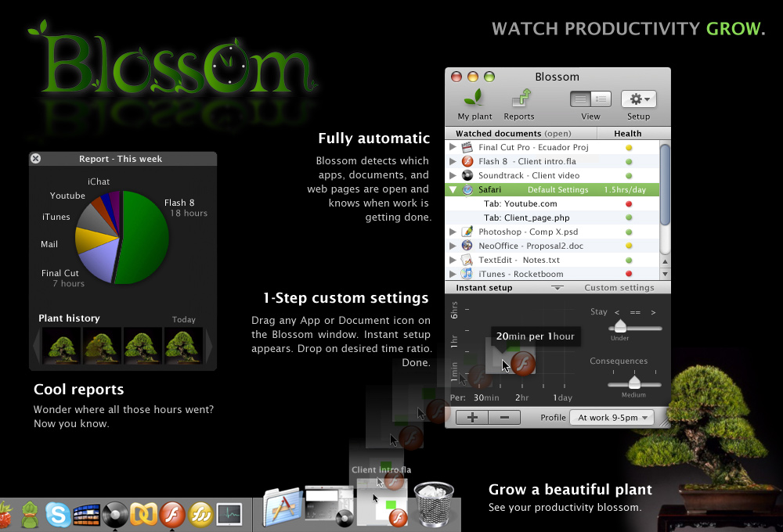Screen dimensions: 783x532
Task: Expand the iTunes Rocketboom row
Action: 453,274
